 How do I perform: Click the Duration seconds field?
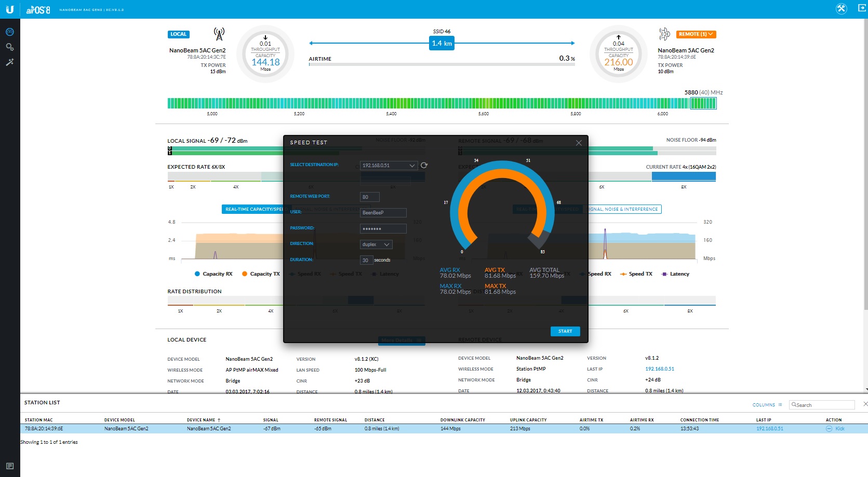point(366,260)
